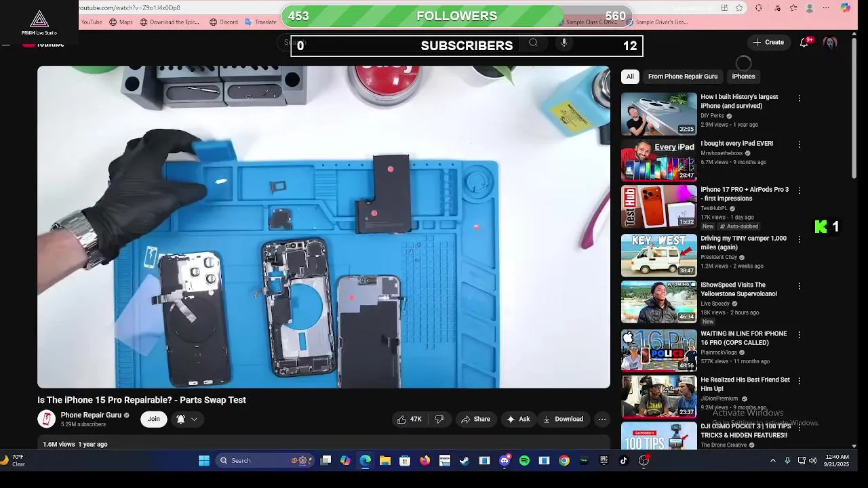Viewport: 868px width, 488px height.
Task: Select the All filter chip
Action: pyautogui.click(x=630, y=77)
